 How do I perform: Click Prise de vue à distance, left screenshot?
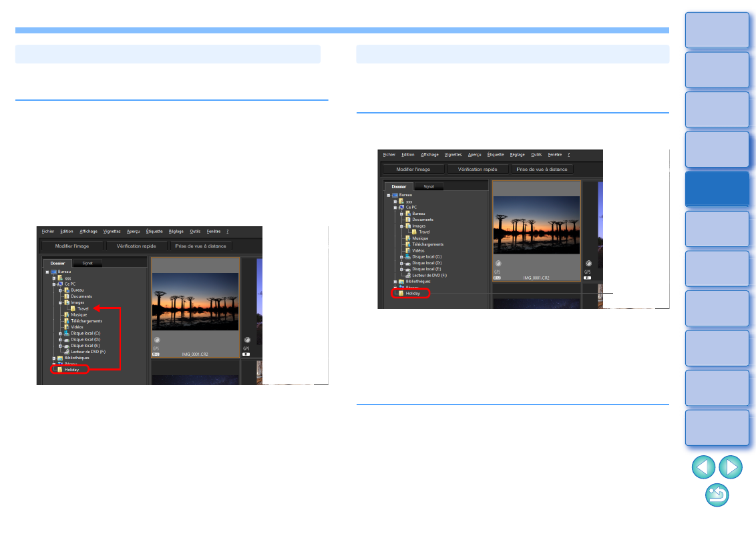coord(200,246)
